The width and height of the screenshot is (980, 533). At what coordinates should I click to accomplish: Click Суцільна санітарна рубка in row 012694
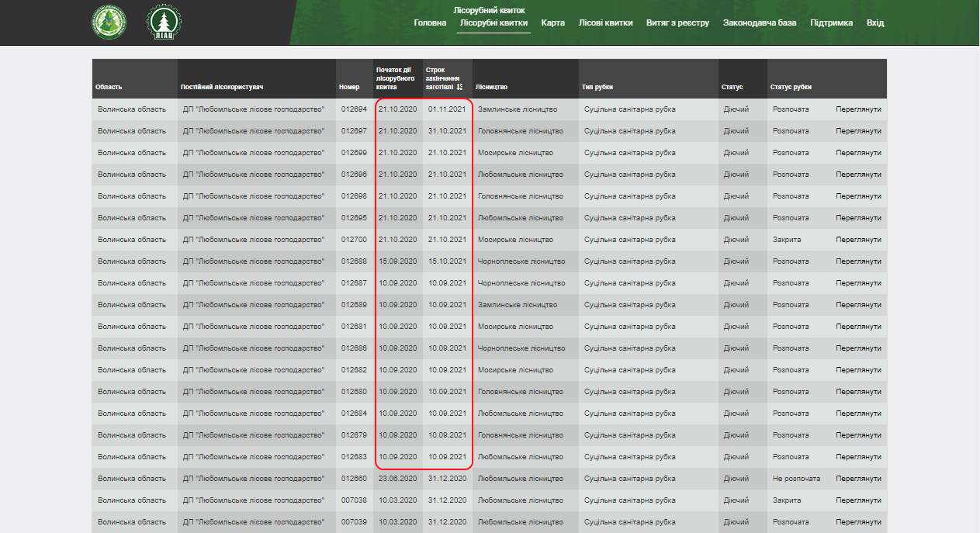629,109
